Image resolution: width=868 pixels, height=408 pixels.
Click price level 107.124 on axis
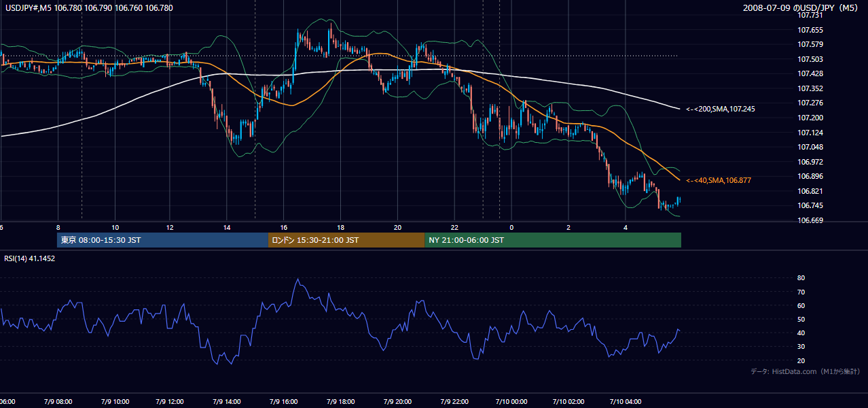click(810, 132)
